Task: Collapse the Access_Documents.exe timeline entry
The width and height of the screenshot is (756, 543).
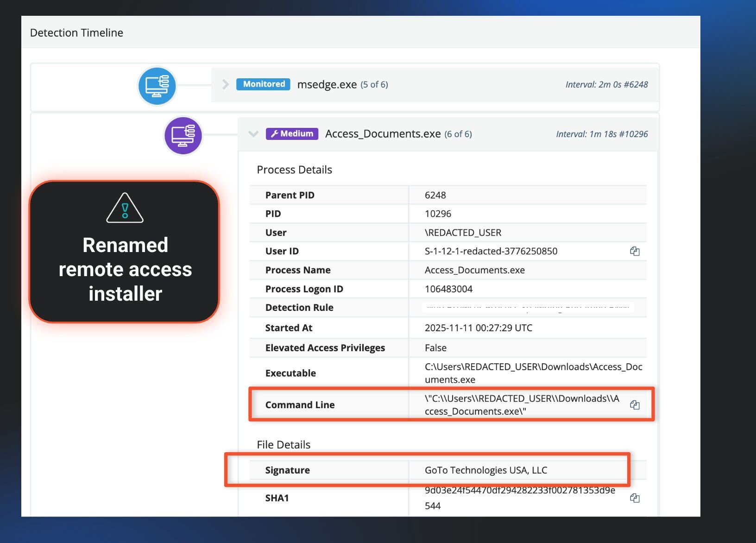Action: tap(253, 134)
